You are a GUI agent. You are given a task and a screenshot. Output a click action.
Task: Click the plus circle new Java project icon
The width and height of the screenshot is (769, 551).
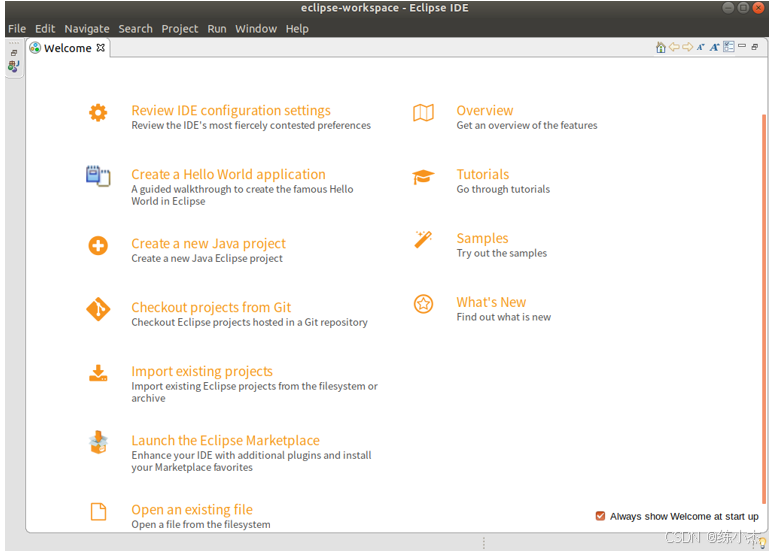pyautogui.click(x=98, y=245)
